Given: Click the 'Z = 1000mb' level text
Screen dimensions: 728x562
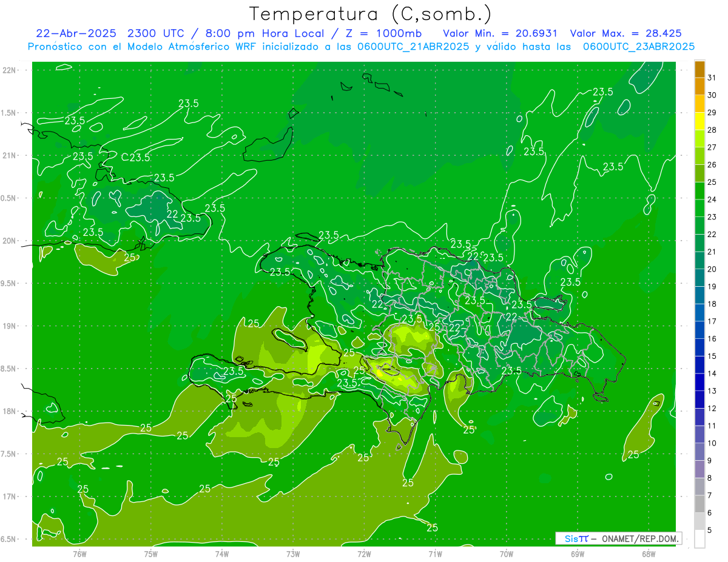Looking at the screenshot, I should point(385,33).
